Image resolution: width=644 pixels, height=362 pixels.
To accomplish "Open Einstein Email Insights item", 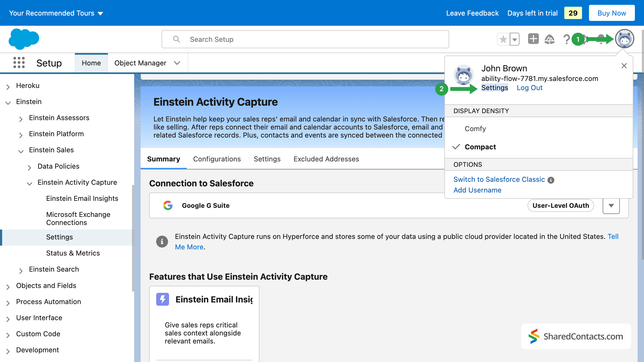I will [82, 198].
